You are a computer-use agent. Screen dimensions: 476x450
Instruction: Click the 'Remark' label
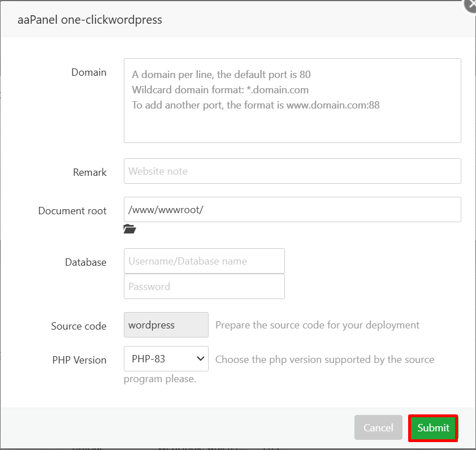[90, 172]
